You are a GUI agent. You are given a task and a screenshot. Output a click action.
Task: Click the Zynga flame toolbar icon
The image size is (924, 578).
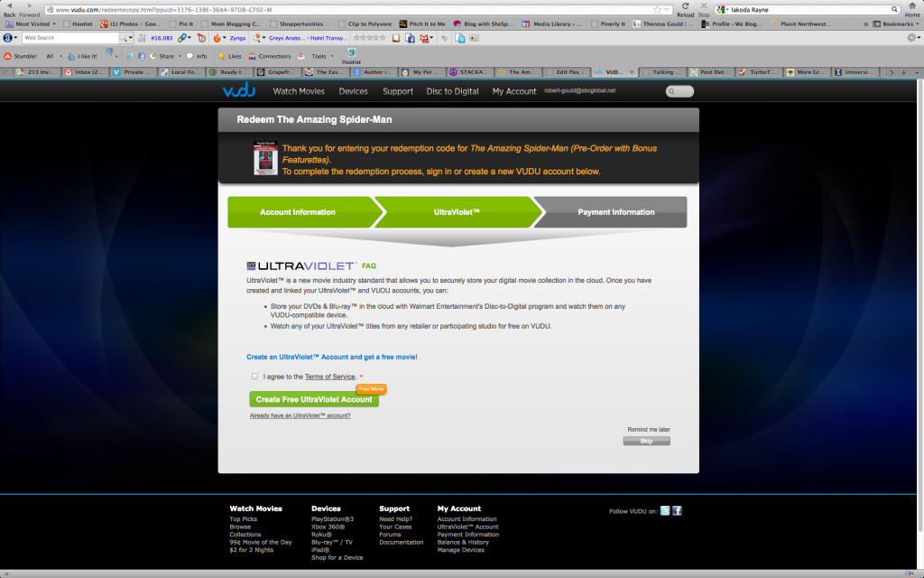tap(217, 38)
